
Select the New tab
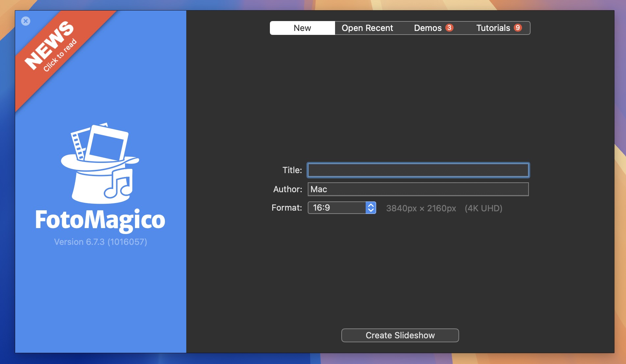coord(302,28)
